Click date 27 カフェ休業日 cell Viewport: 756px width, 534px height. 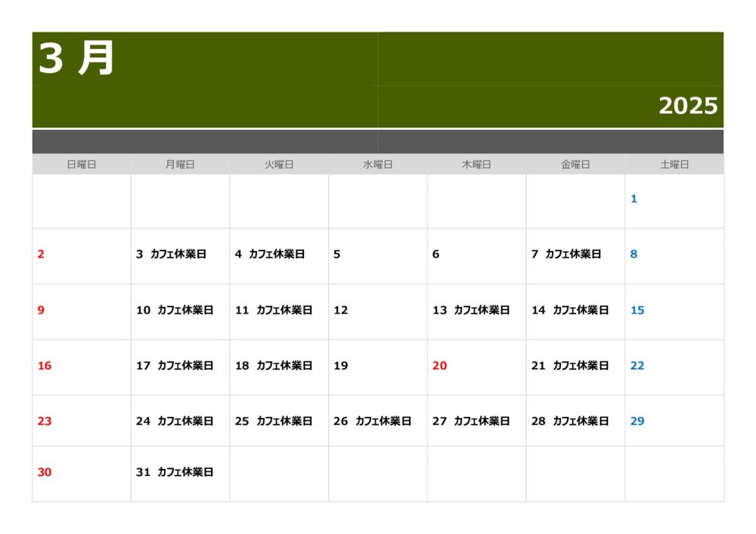pyautogui.click(x=477, y=421)
